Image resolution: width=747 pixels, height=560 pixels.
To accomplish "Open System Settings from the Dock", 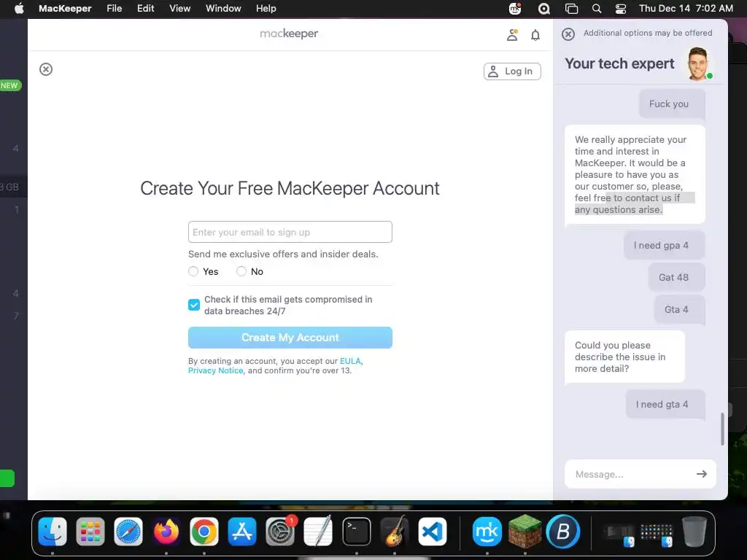I will (x=280, y=532).
